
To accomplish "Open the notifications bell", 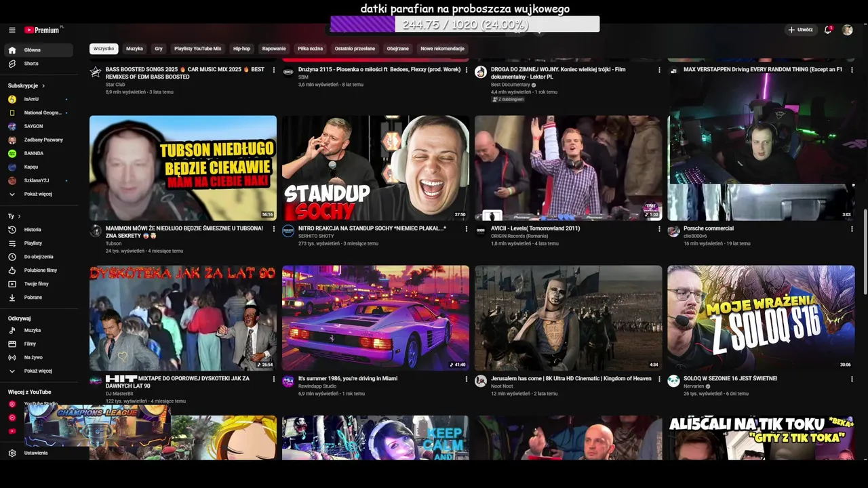I will (828, 30).
